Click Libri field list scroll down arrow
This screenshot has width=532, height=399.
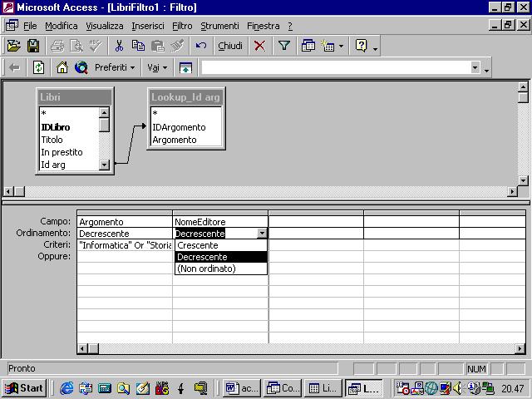point(104,165)
